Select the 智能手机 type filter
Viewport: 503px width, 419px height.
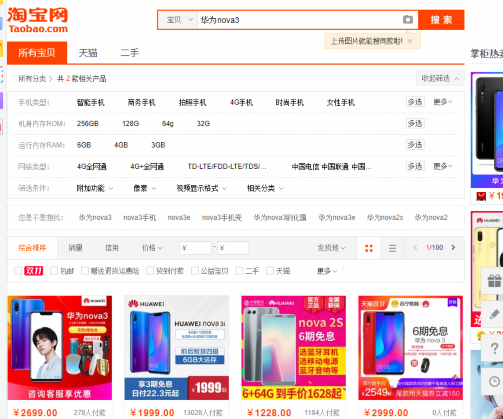[x=90, y=102]
